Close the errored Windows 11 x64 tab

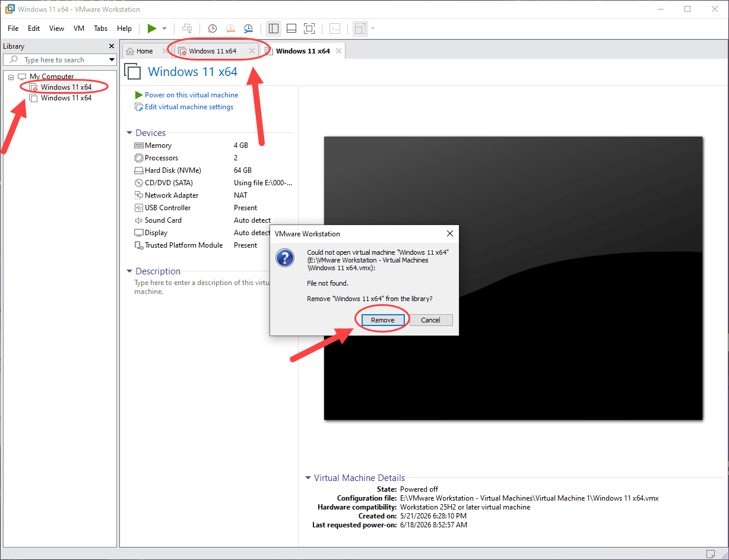coord(252,51)
